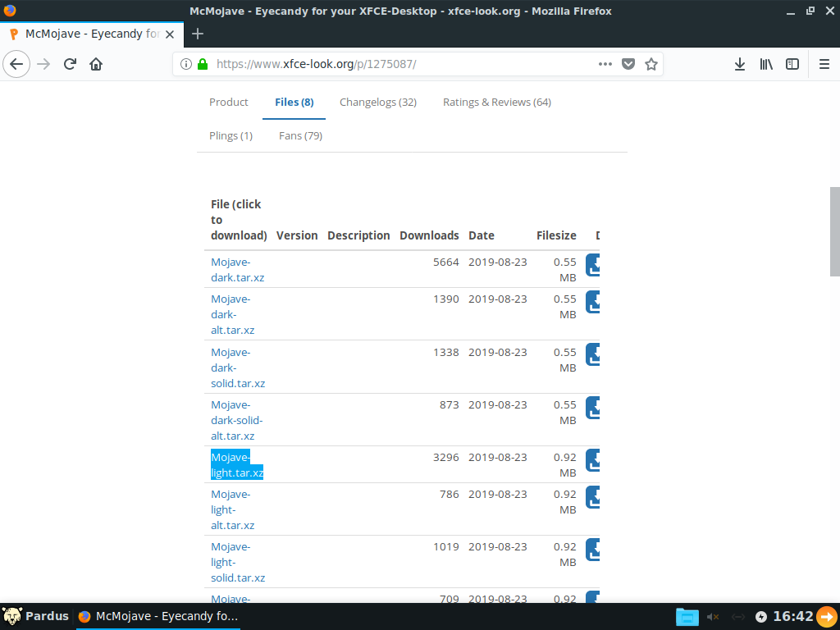This screenshot has height=630, width=840.
Task: Click the 16:42 panel clock
Action: coord(793,617)
